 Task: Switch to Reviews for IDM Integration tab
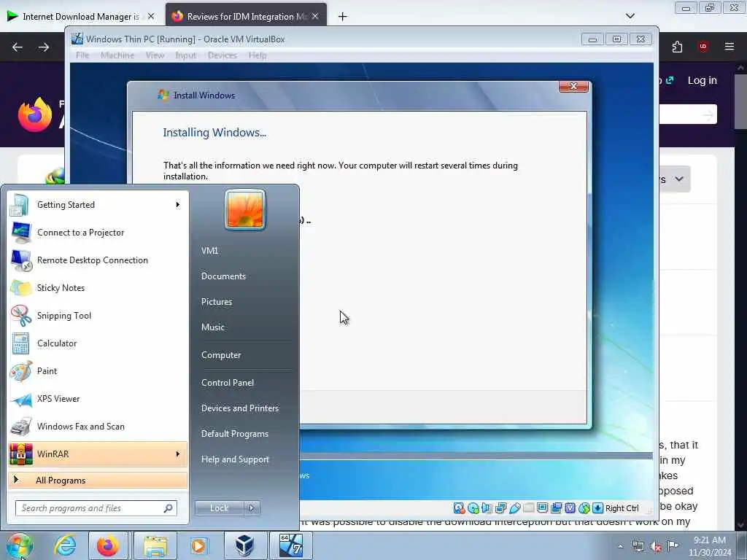point(241,16)
